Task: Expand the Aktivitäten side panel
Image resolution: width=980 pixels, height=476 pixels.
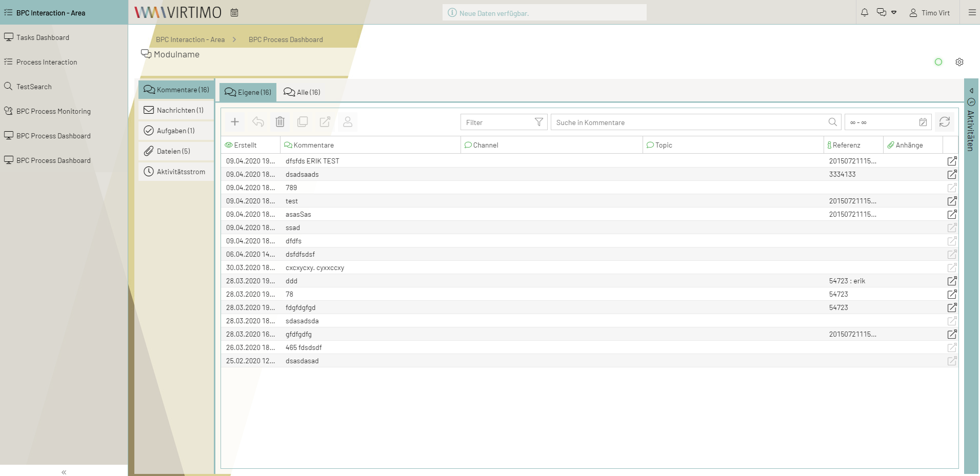Action: coord(971,91)
